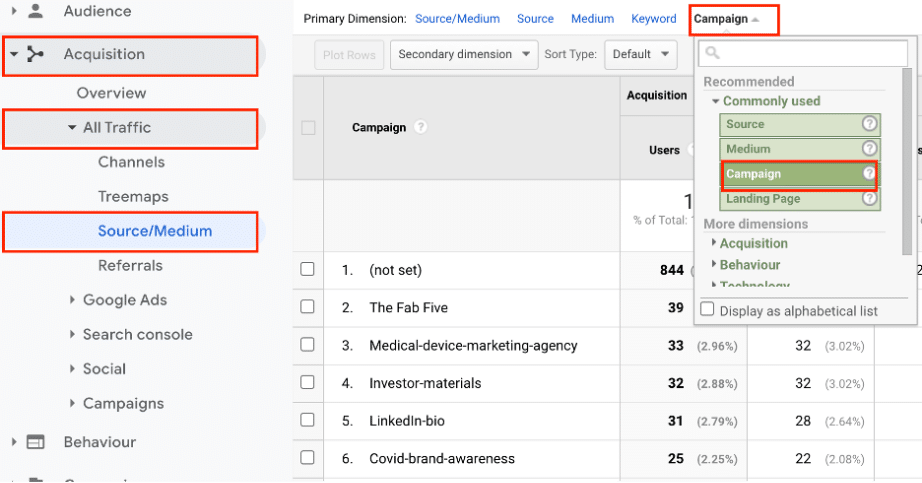The height and width of the screenshot is (483, 922).
Task: Click the Audience person icon
Action: (36, 12)
